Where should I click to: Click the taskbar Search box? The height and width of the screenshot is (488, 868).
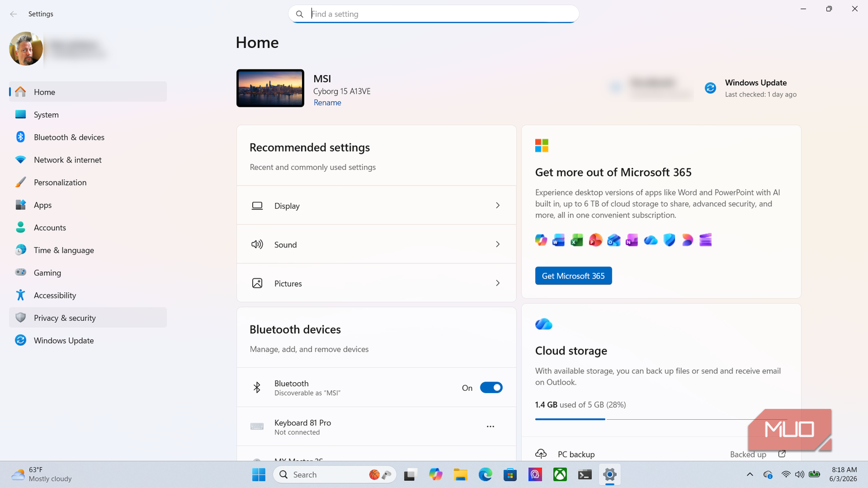pyautogui.click(x=335, y=475)
